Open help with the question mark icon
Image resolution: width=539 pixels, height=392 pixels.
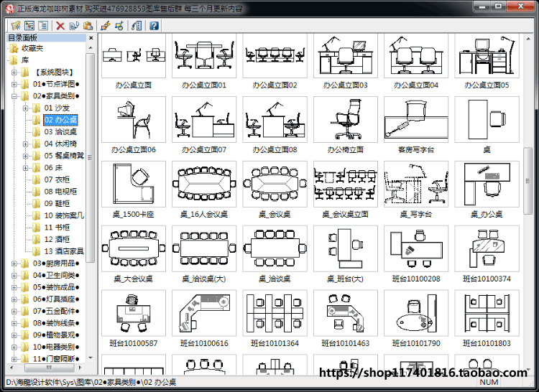point(154,26)
